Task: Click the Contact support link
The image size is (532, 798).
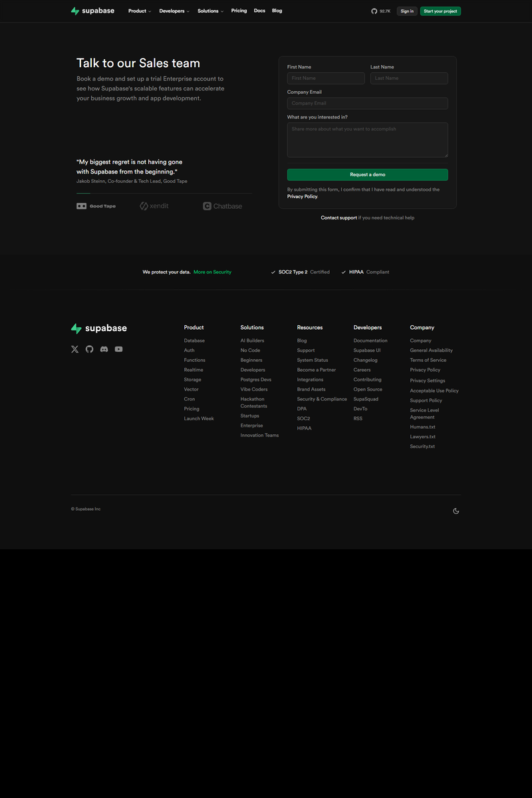Action: click(339, 218)
